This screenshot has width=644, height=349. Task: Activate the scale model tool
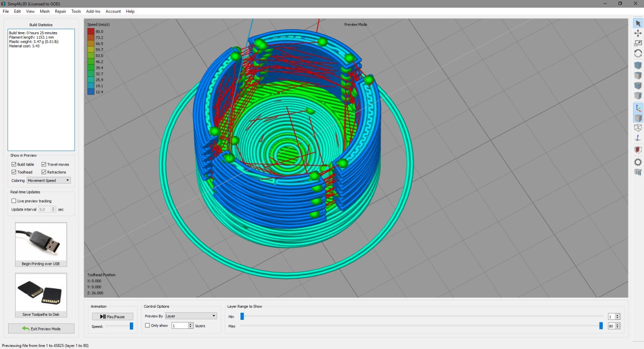[638, 43]
